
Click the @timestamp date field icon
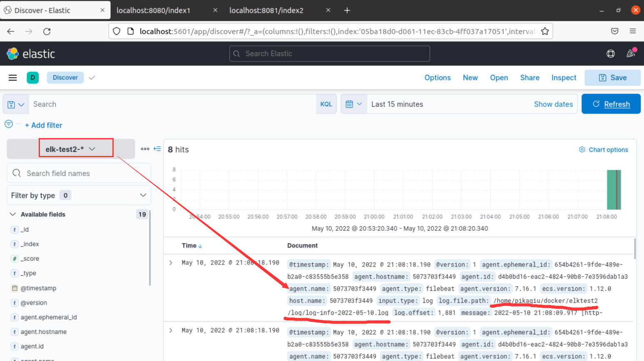pos(15,288)
